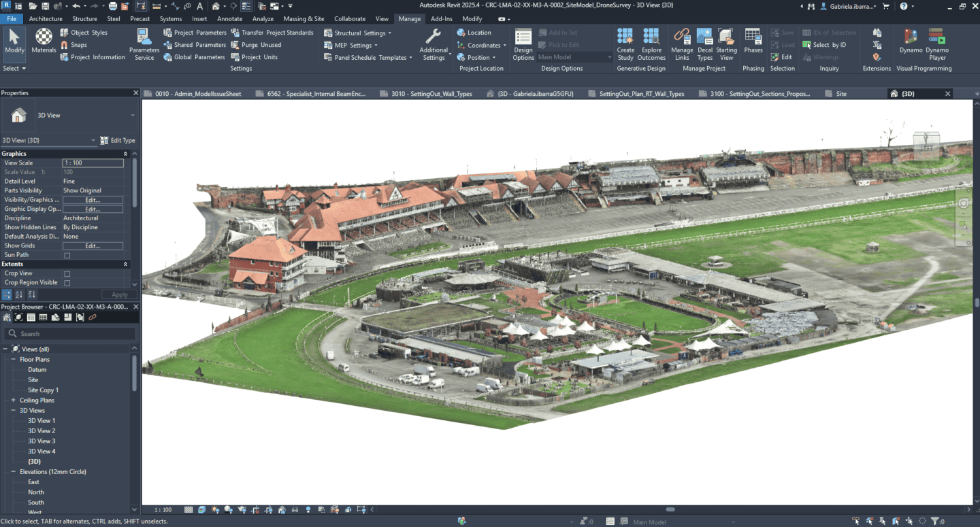Screen dimensions: 980x527
Task: Toggle Thin Lines in Quick Access Toolbar
Action: pos(248,6)
